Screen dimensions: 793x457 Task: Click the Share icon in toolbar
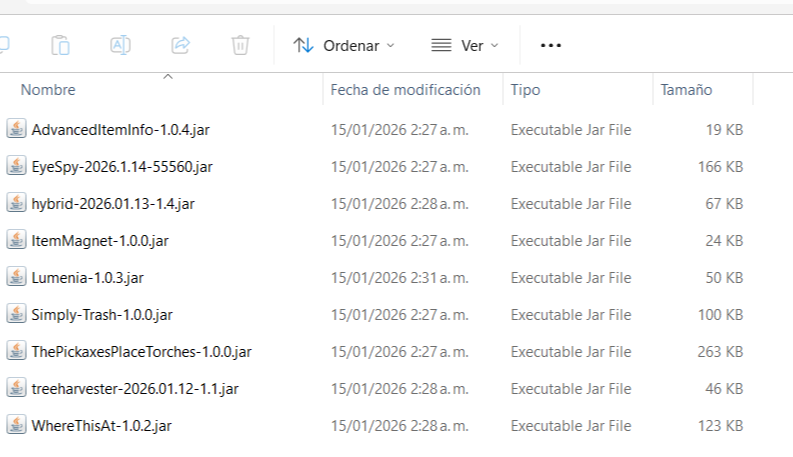[181, 45]
